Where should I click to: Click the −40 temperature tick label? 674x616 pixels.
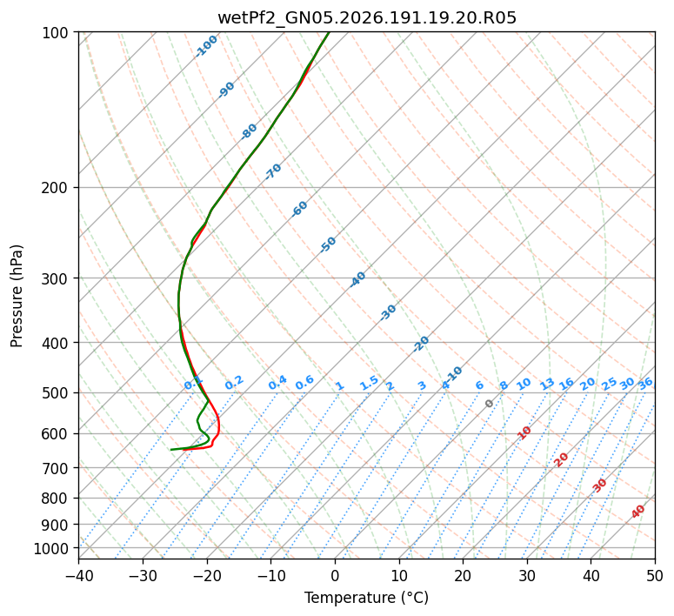pyautogui.click(x=78, y=576)
